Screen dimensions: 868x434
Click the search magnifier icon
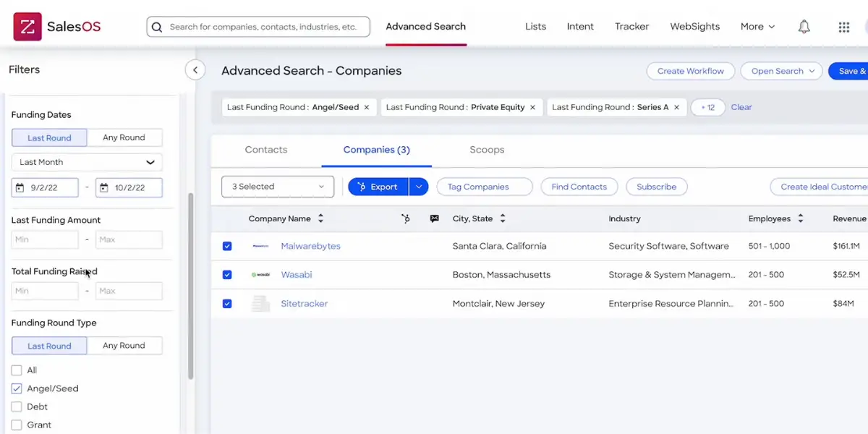[x=158, y=27]
